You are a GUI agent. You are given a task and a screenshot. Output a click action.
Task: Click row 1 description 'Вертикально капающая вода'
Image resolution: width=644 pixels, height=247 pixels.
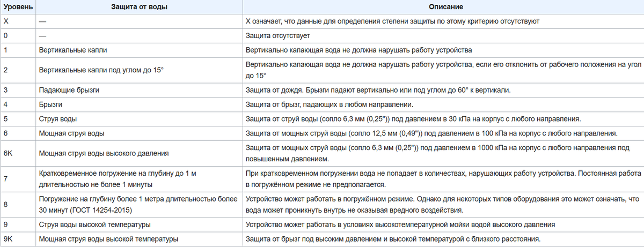point(443,50)
